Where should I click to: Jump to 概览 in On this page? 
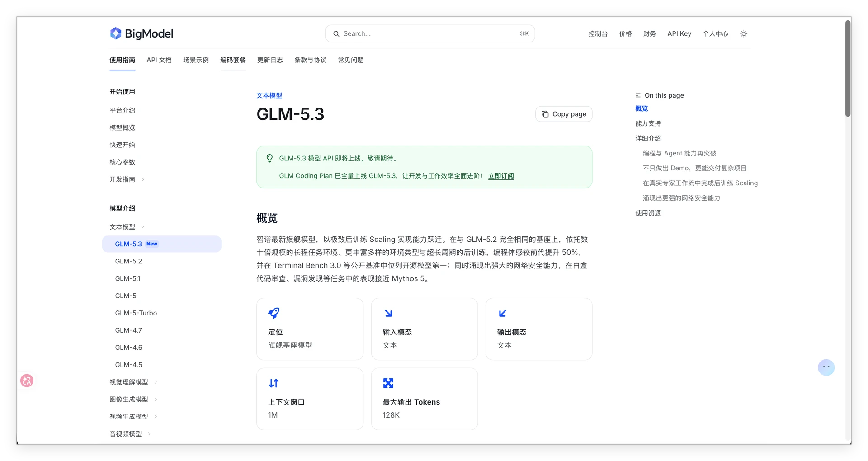[642, 108]
